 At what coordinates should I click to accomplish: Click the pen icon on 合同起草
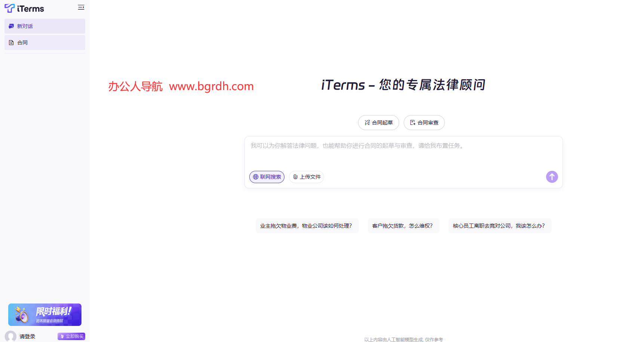coord(367,122)
